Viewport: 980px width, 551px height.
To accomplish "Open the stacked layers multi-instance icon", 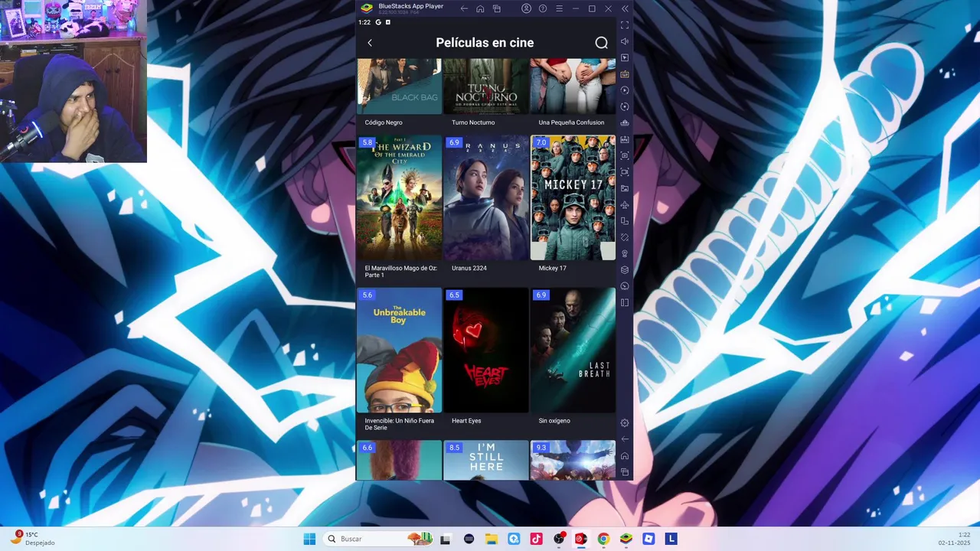I will (x=625, y=269).
